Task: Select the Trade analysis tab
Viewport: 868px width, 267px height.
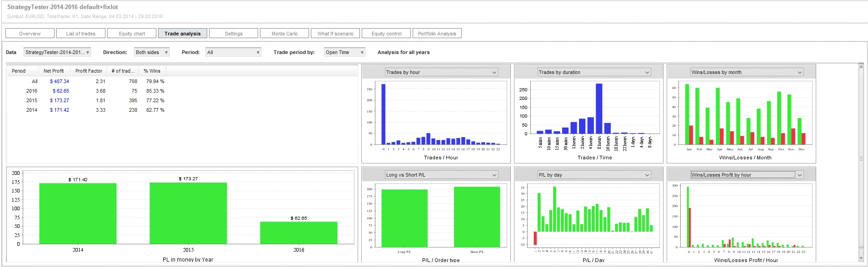Action: (x=183, y=34)
